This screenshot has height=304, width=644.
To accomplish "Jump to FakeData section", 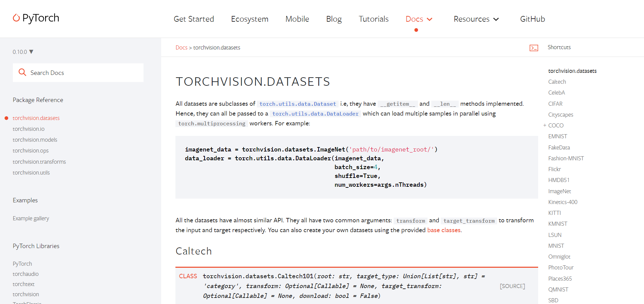I will coord(559,147).
